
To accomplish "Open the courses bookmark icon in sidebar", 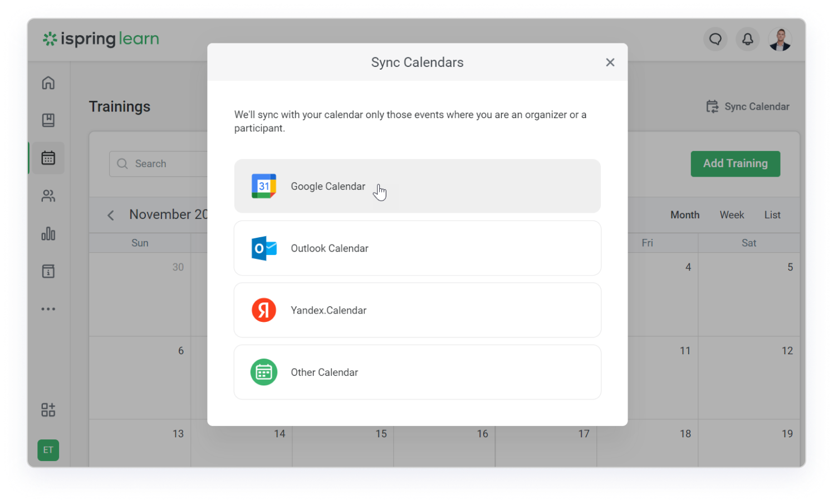I will [x=48, y=120].
